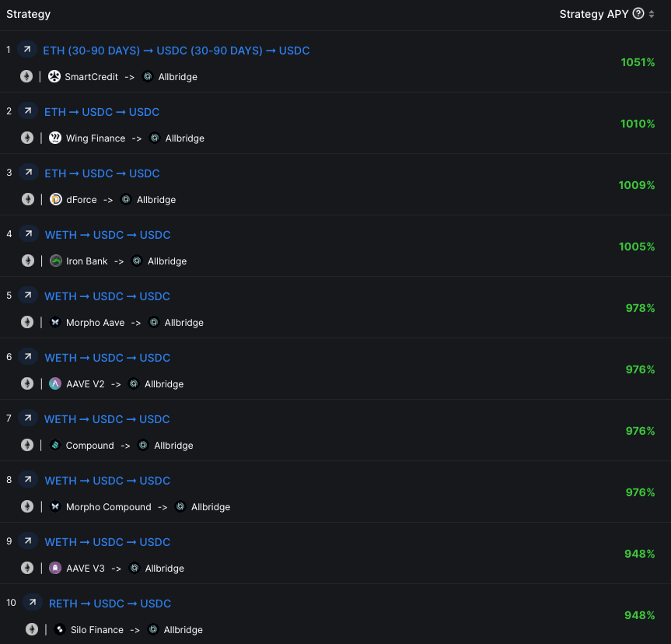Open the arrow icon for strategy 1
The width and height of the screenshot is (671, 644).
click(27, 50)
